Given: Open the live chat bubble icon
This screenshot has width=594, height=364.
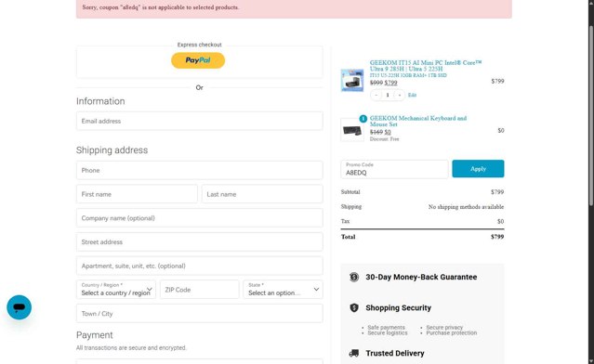Looking at the screenshot, I should (x=19, y=307).
